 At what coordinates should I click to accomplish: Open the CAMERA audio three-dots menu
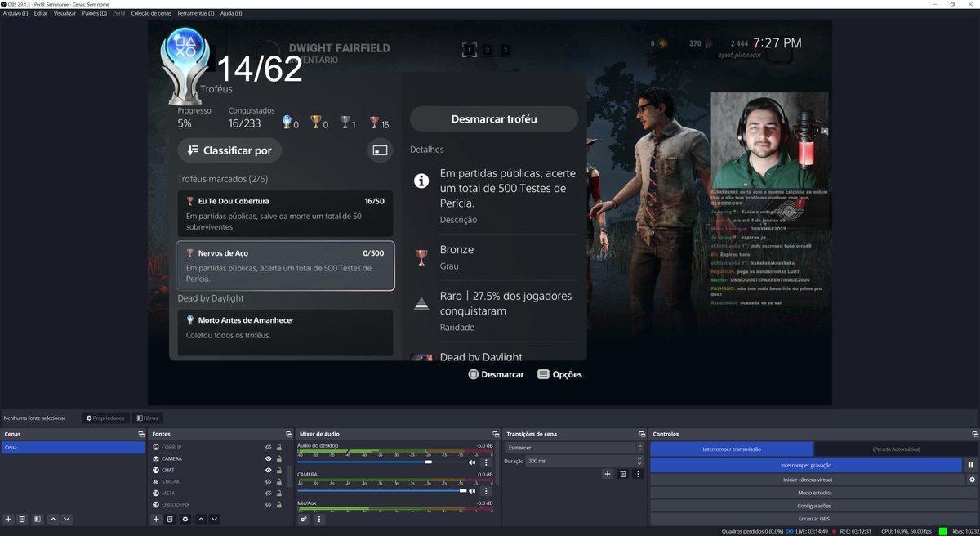[487, 491]
